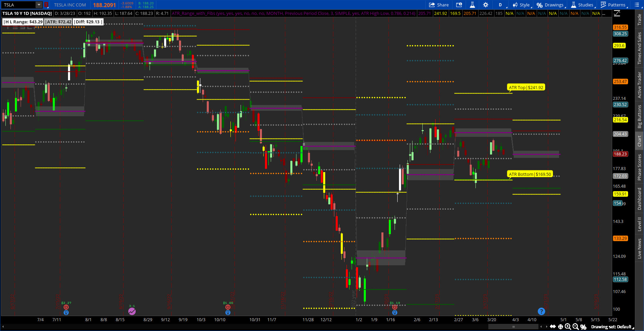The width and height of the screenshot is (644, 331).
Task: Open Patterns using its zigzag toolbar icon
Action: pyautogui.click(x=603, y=4)
